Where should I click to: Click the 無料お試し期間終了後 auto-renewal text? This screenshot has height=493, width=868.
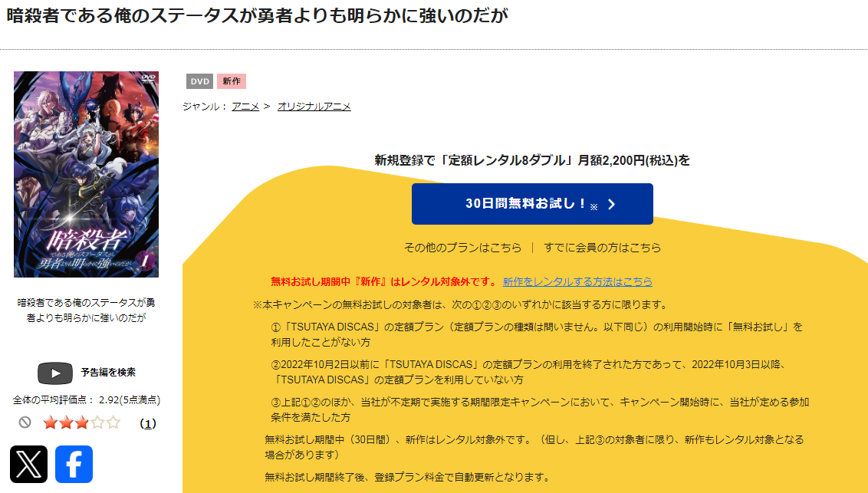(407, 477)
